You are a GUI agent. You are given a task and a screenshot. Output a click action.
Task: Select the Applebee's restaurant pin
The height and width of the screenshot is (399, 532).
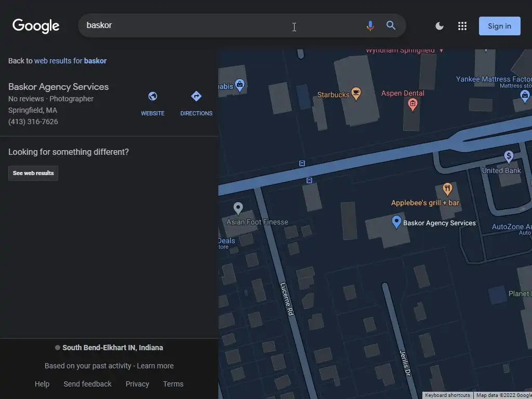point(447,189)
